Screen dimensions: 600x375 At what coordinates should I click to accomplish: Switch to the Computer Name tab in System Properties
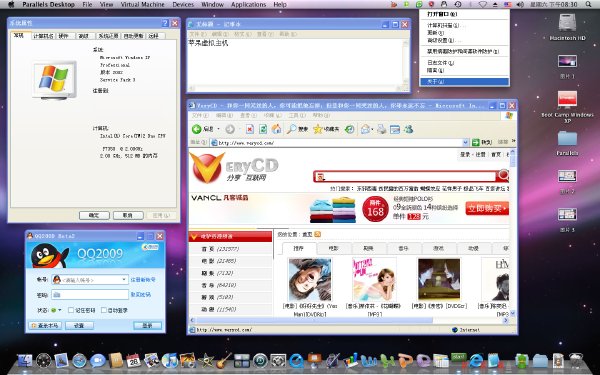point(43,36)
